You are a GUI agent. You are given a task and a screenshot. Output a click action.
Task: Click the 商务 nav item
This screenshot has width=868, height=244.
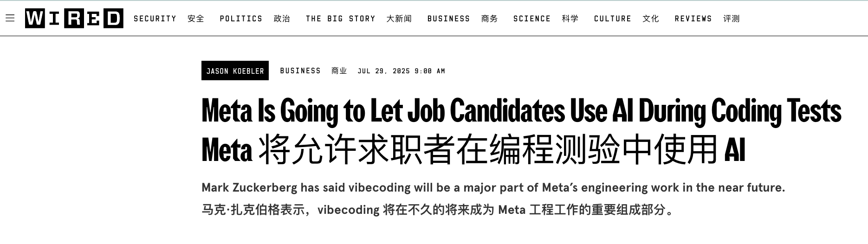tap(490, 19)
